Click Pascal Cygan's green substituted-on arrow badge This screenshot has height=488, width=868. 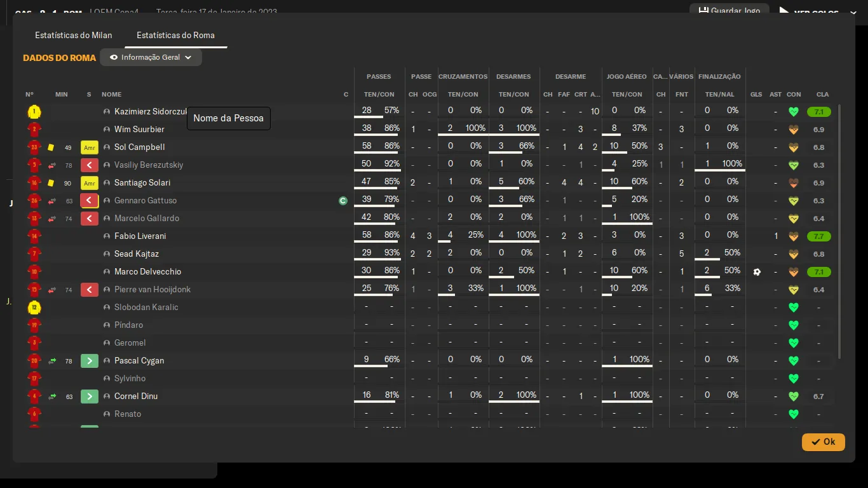coord(90,361)
